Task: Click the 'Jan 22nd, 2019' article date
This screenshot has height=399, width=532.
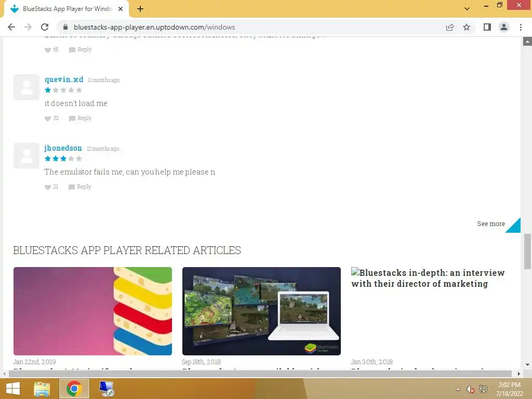Action: [x=34, y=362]
